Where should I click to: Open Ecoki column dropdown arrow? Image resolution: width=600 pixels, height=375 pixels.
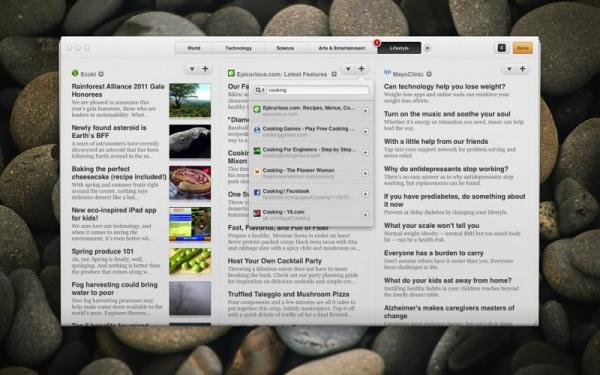[192, 69]
